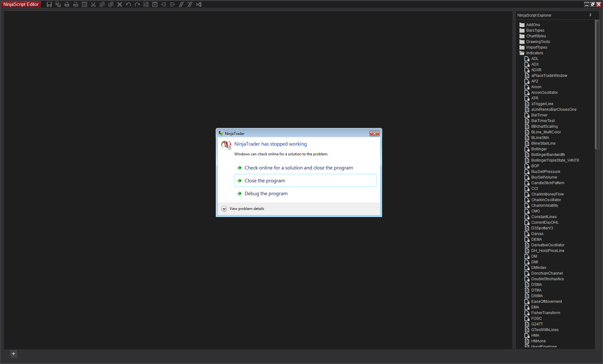Add new tab with plus button

pos(14,354)
